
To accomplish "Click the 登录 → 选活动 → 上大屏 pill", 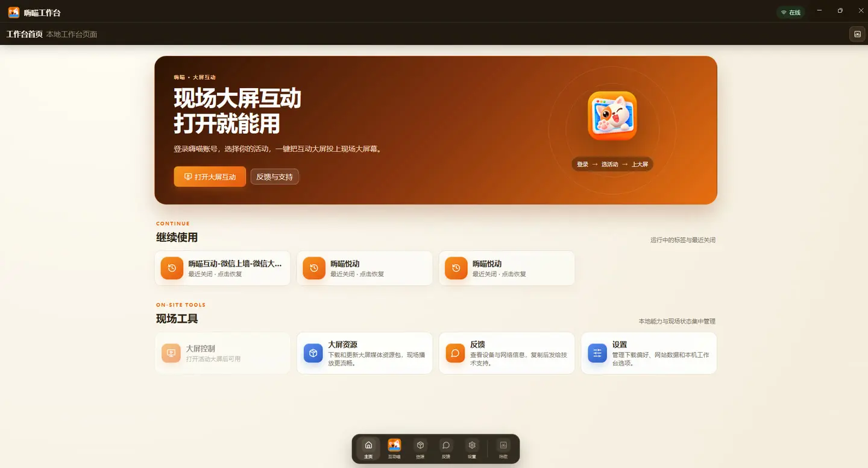I will coord(612,164).
